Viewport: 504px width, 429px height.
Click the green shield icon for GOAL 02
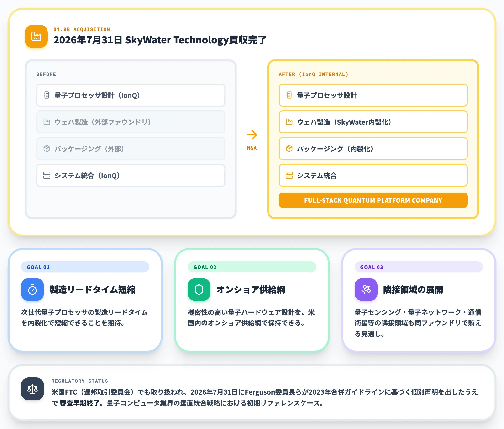coord(199,290)
